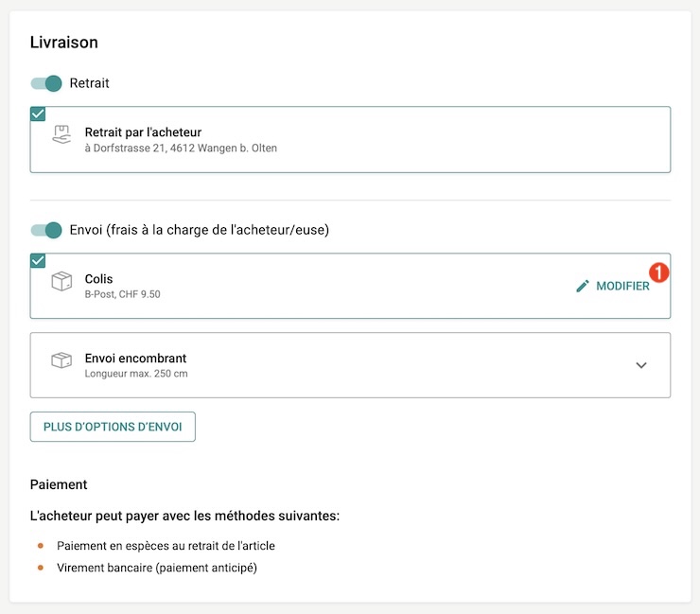
Task: Click the Livraison section heading
Action: click(x=64, y=43)
